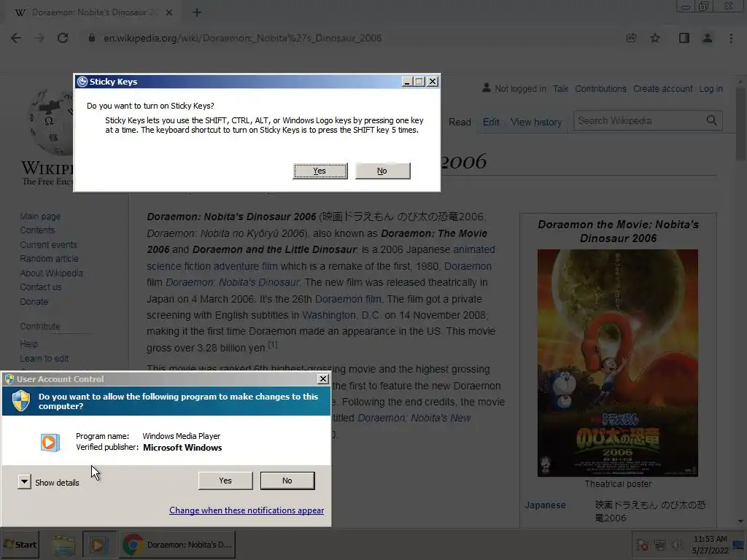Image resolution: width=747 pixels, height=560 pixels.
Task: Switch to the Edit tab
Action: (x=491, y=122)
